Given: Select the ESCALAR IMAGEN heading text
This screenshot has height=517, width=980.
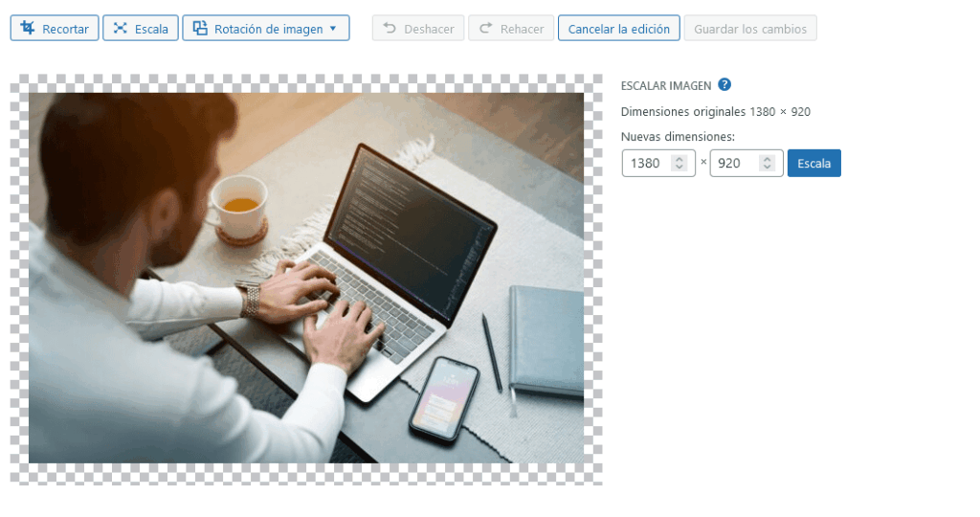Looking at the screenshot, I should pos(666,85).
